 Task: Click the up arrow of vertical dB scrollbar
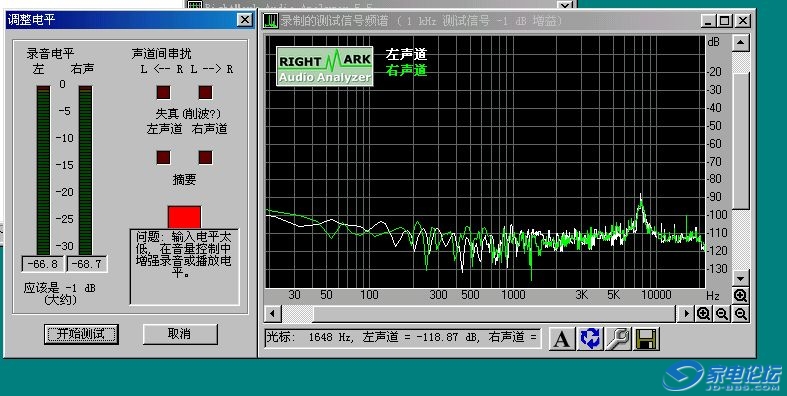click(x=741, y=43)
